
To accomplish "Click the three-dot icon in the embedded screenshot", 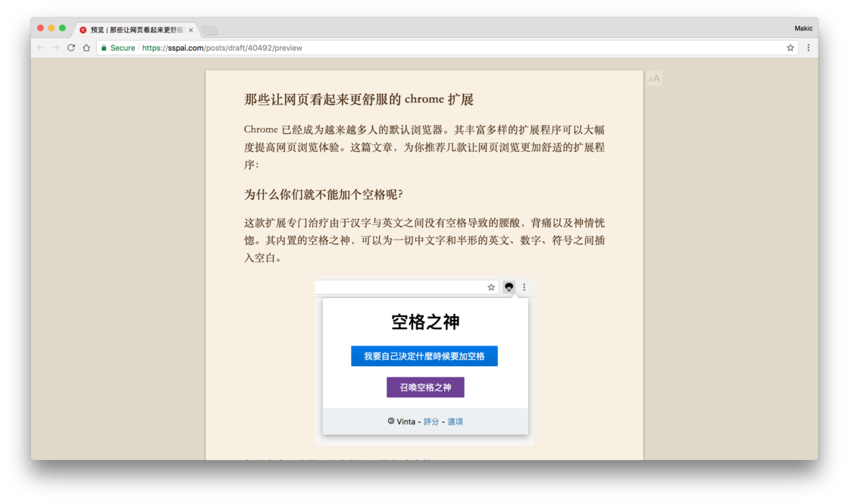I will (x=524, y=287).
